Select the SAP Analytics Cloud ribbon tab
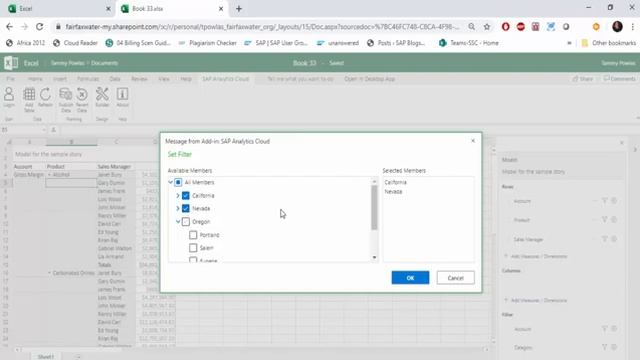This screenshot has height=360, width=640. coord(226,79)
